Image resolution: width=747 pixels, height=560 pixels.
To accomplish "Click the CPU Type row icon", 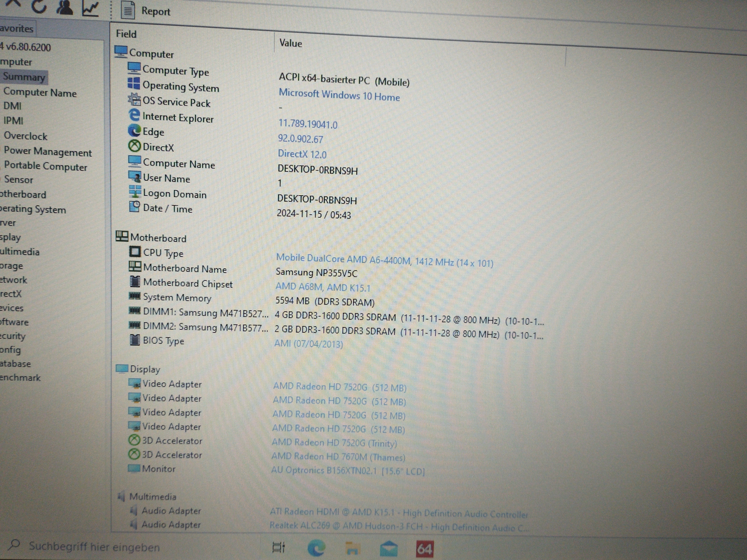I will [x=135, y=252].
